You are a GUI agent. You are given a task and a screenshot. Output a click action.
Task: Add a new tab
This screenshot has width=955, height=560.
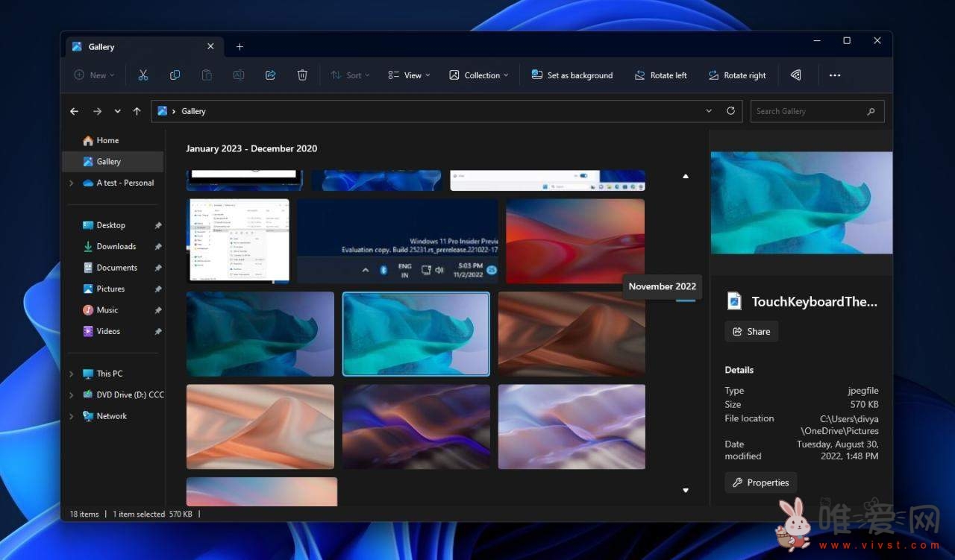point(239,46)
